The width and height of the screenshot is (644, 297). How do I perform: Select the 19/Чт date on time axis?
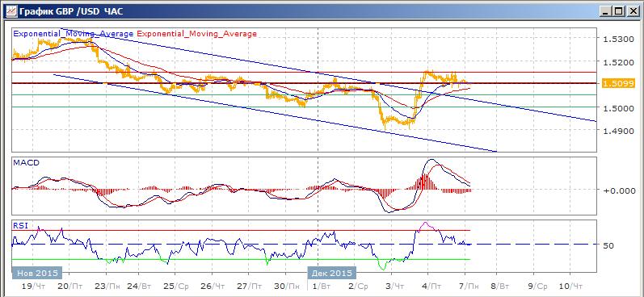tap(34, 286)
